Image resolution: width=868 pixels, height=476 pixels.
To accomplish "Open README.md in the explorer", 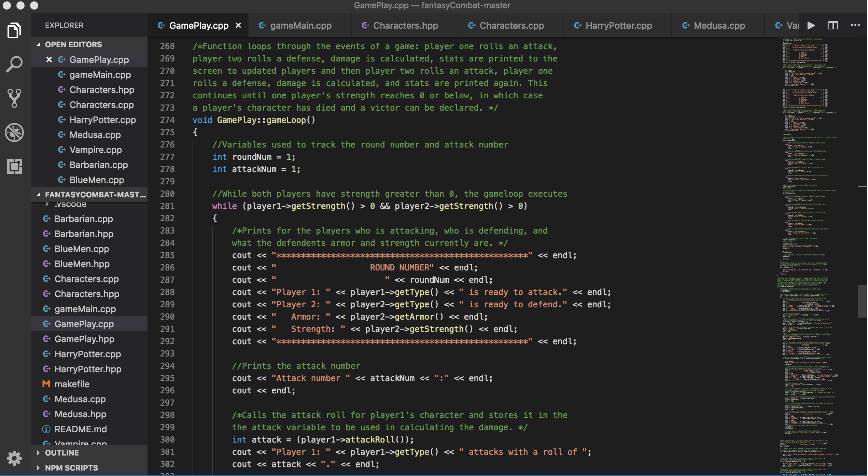I will (x=81, y=429).
